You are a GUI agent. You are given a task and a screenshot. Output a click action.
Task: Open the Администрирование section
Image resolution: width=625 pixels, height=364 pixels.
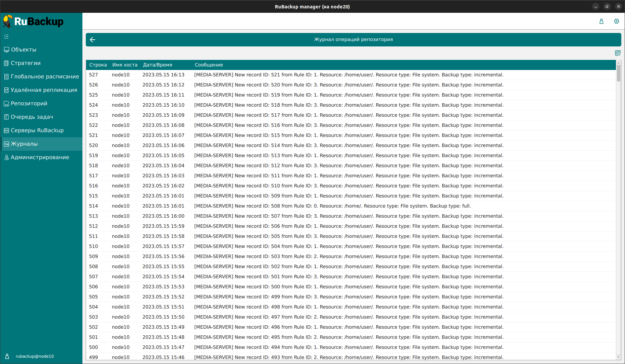(x=40, y=157)
